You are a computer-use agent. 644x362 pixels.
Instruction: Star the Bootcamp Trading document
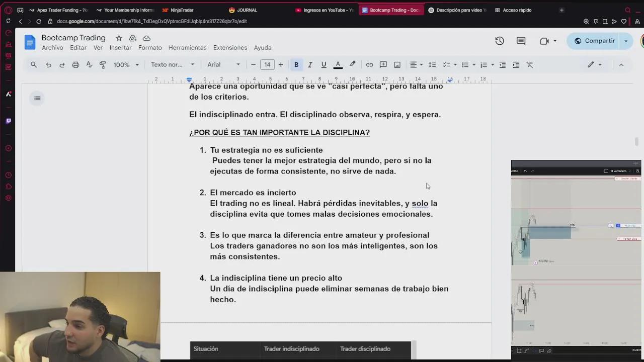[x=119, y=38]
